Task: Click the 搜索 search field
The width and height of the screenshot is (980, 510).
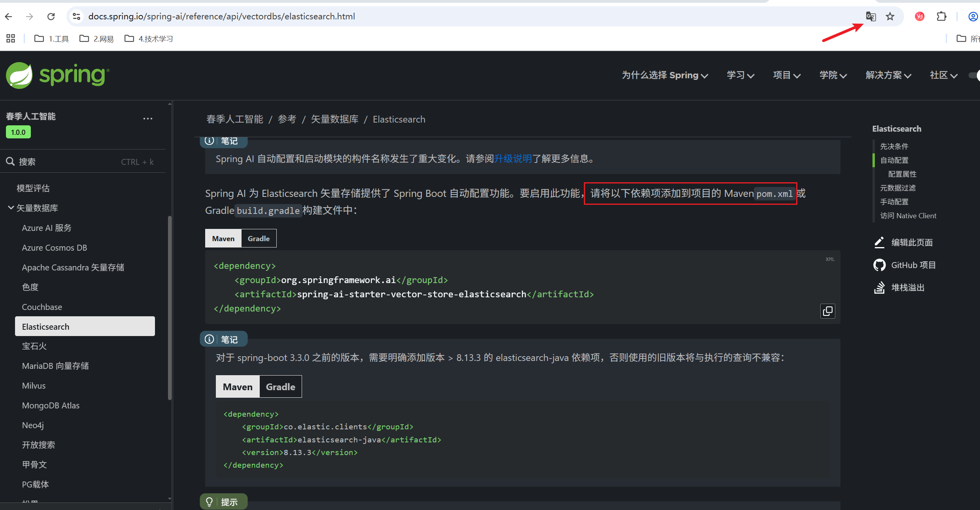Action: [79, 162]
